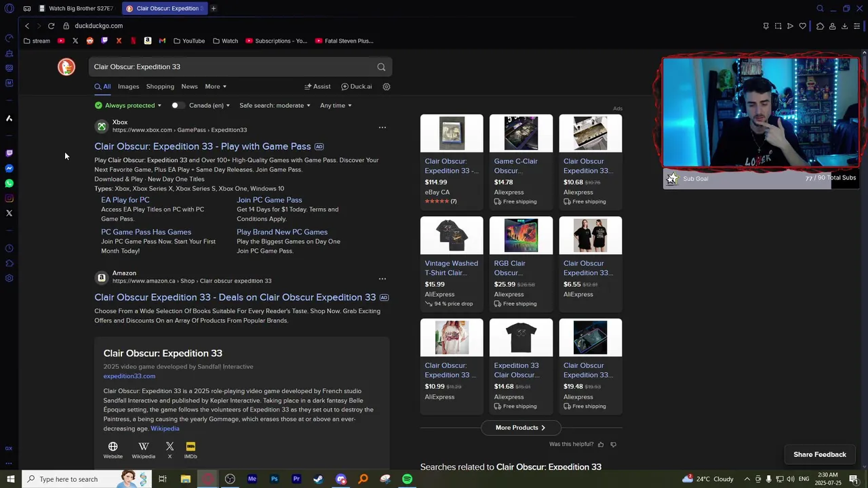
Task: Switch to Watch Big Brother browser tab
Action: (x=77, y=8)
